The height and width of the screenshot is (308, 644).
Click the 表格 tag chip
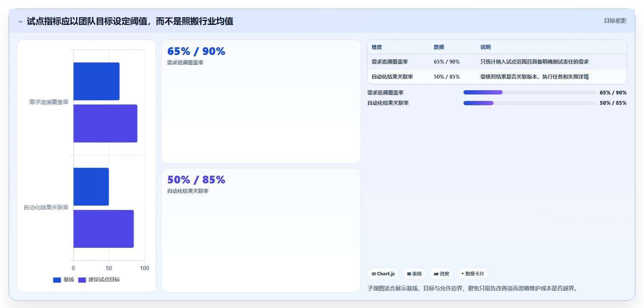pyautogui.click(x=414, y=274)
